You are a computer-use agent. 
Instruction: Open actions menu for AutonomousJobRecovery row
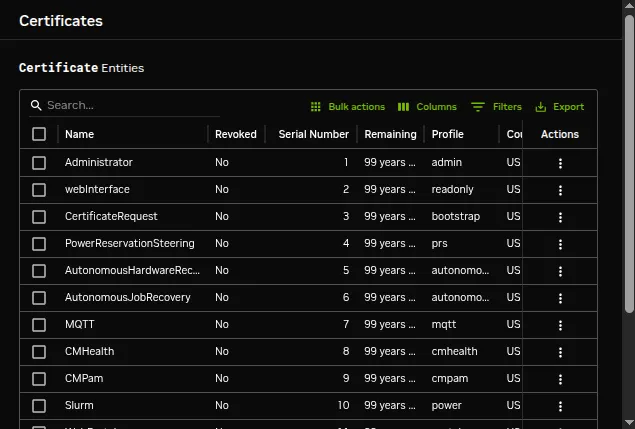pyautogui.click(x=560, y=298)
